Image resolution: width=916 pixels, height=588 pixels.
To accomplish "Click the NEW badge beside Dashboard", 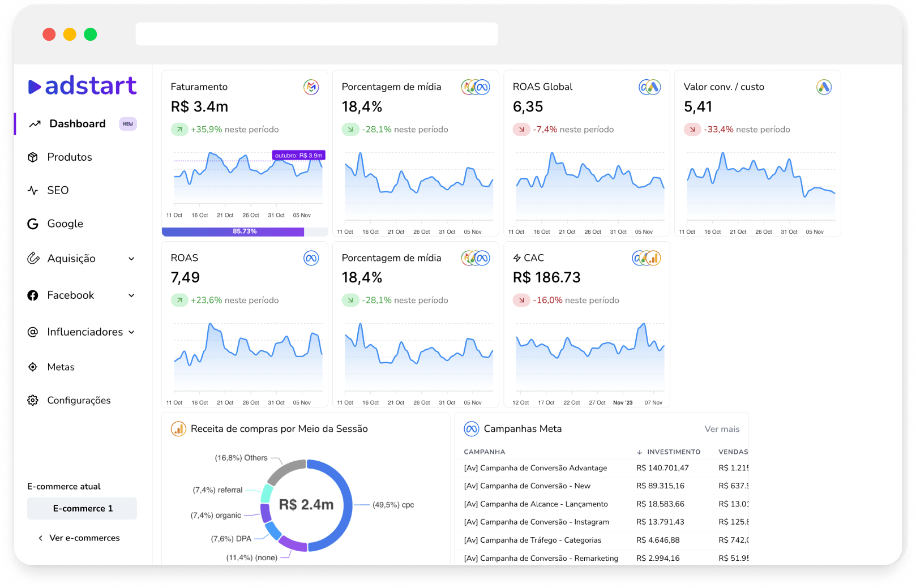I will click(128, 124).
